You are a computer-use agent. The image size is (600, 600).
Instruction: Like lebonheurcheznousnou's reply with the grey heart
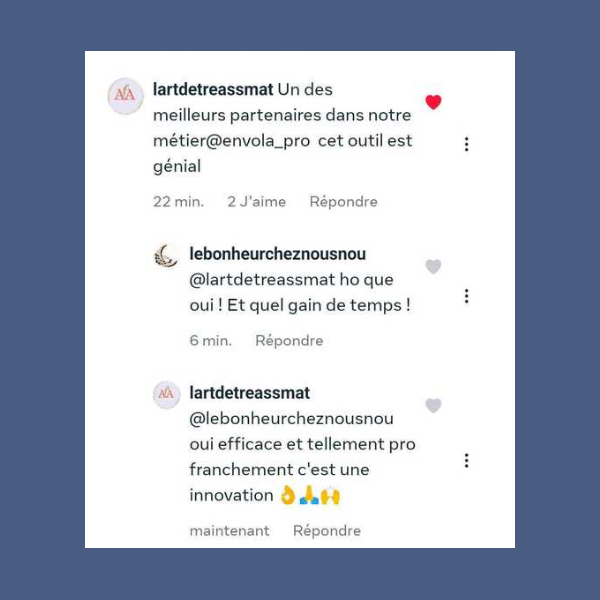coord(433,266)
